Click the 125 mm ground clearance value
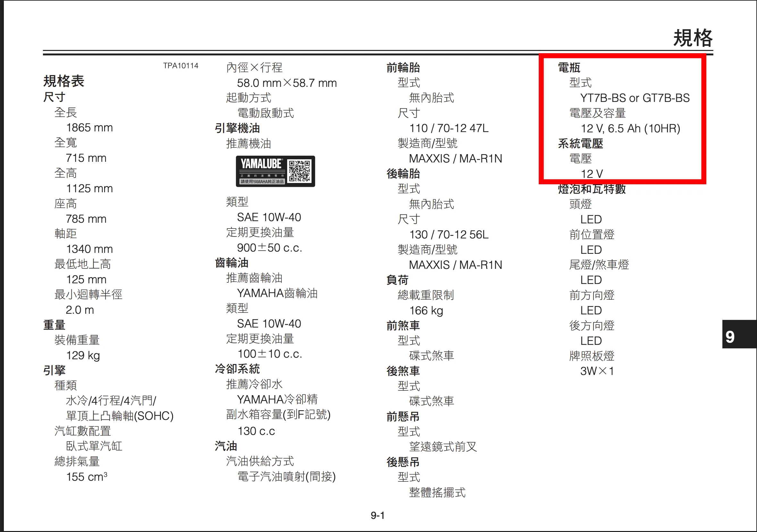This screenshot has width=757, height=532. click(x=86, y=279)
